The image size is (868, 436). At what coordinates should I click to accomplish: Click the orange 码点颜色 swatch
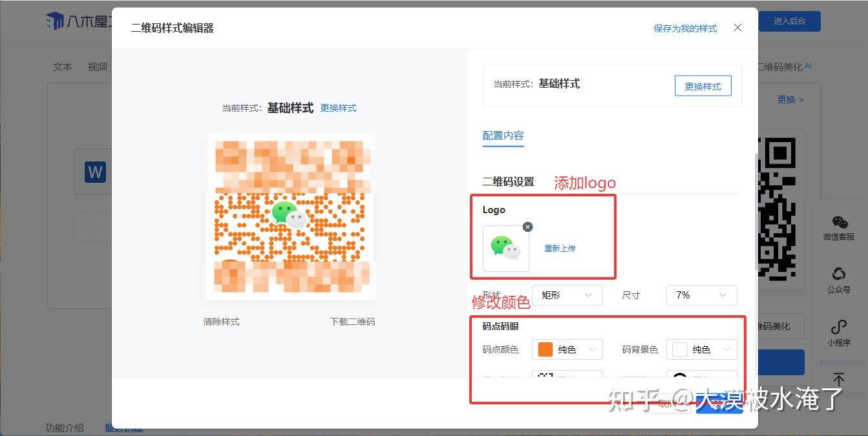click(545, 349)
